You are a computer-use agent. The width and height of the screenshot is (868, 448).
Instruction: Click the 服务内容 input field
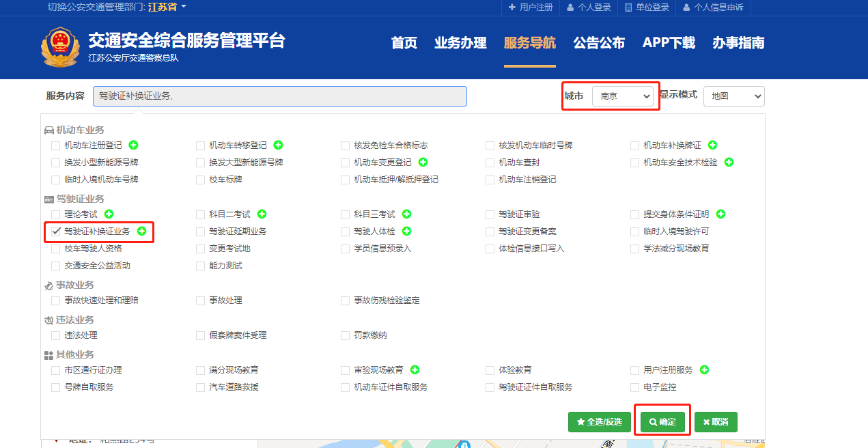coord(279,96)
